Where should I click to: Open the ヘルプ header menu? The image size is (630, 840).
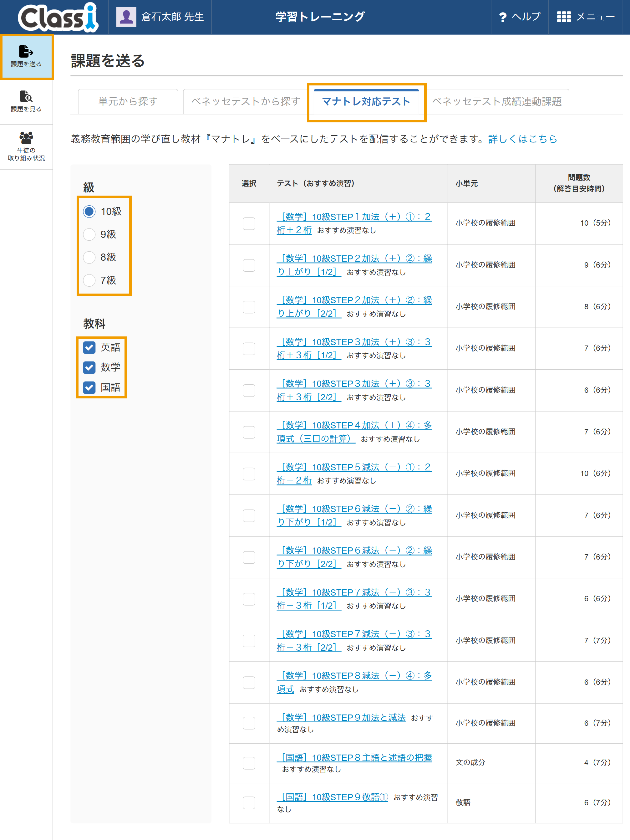click(x=520, y=17)
